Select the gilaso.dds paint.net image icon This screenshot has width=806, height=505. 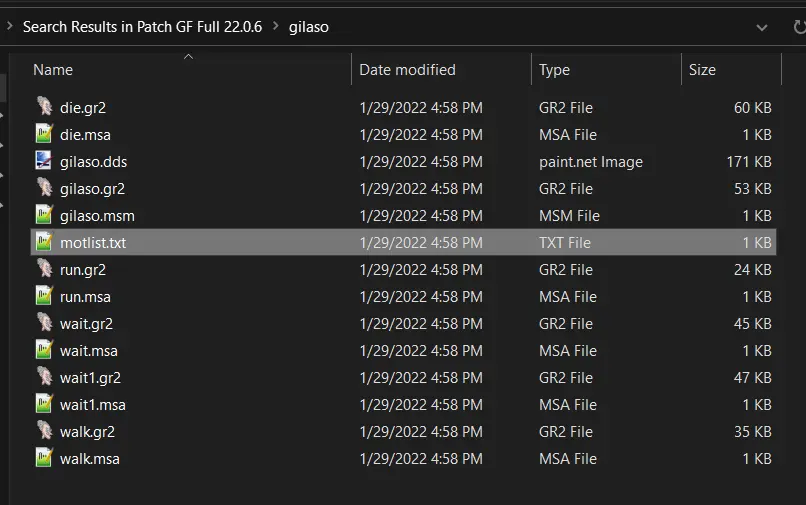tap(44, 161)
